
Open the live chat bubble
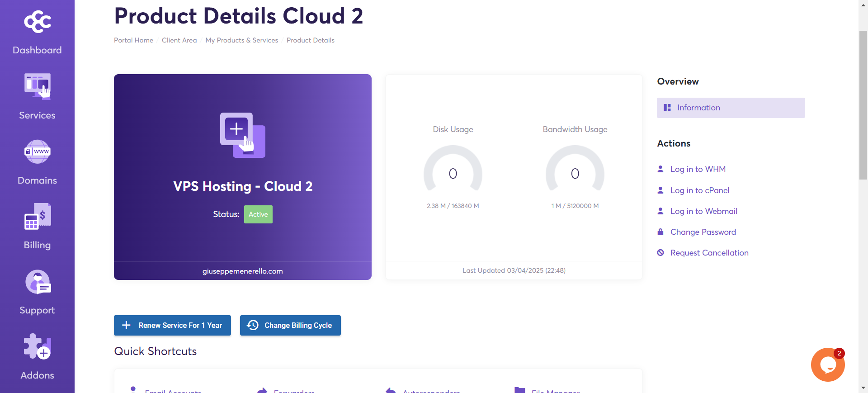coord(827,365)
